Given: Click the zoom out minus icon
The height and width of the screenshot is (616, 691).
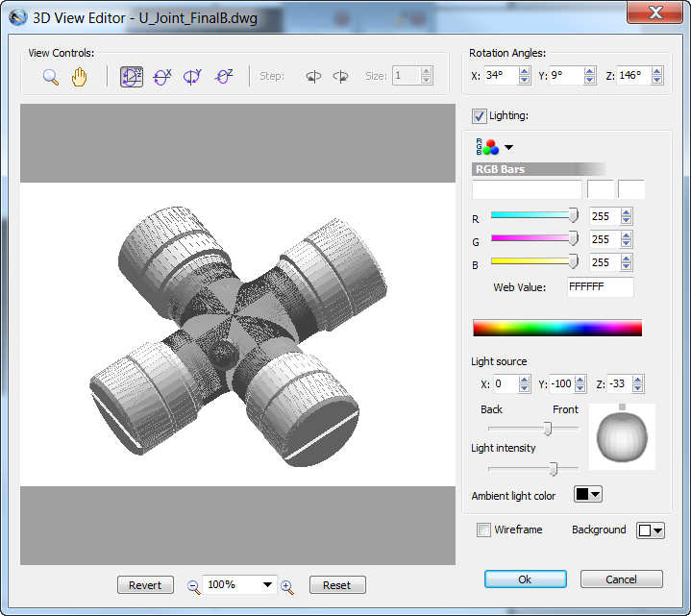Looking at the screenshot, I should [x=193, y=585].
